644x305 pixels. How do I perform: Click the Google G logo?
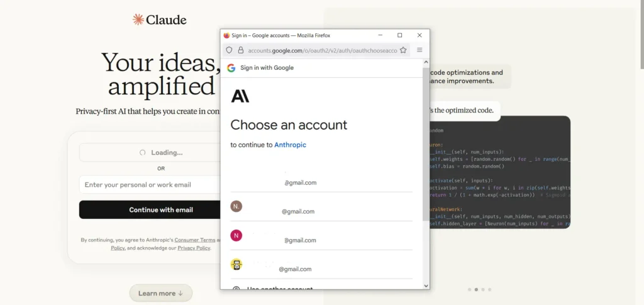click(231, 68)
